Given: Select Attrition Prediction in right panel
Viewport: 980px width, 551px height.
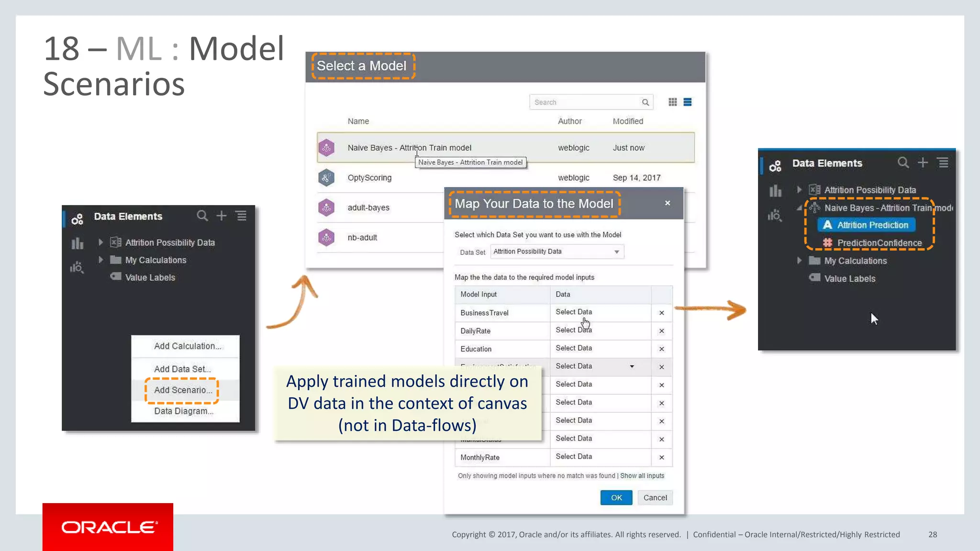Looking at the screenshot, I should 867,225.
